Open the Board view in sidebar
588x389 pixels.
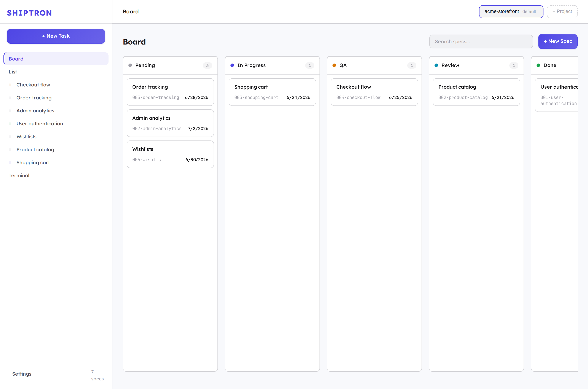[x=56, y=59]
